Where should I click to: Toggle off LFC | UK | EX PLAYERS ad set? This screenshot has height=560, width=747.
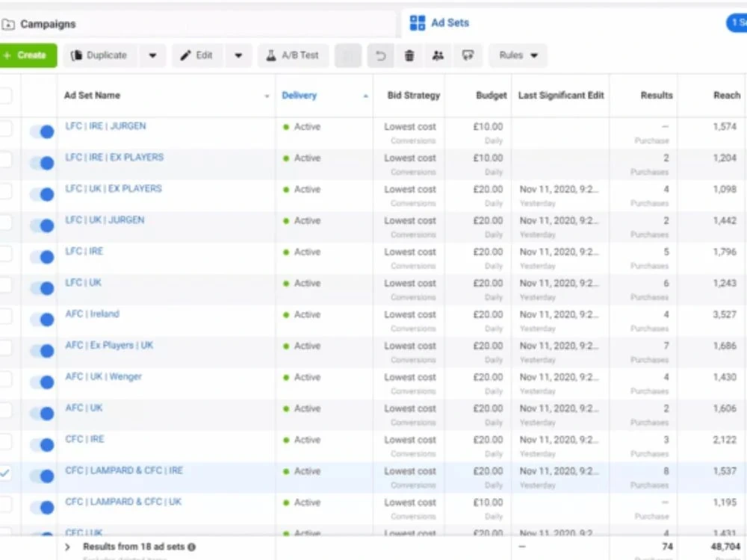(x=42, y=194)
